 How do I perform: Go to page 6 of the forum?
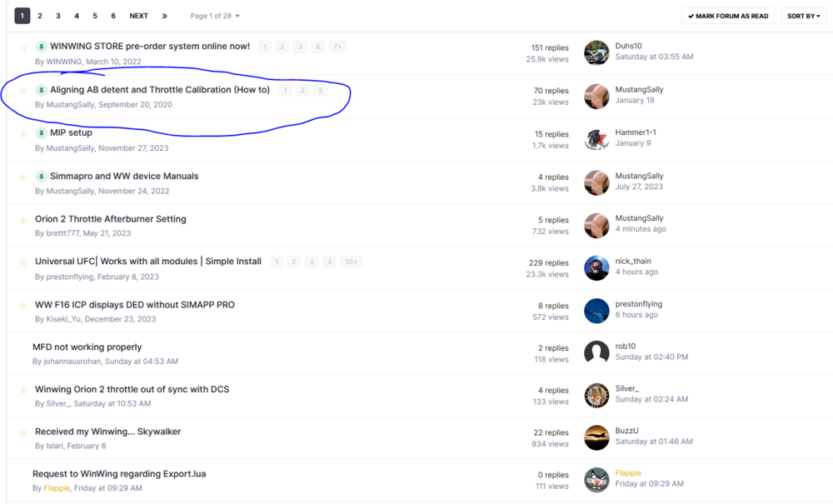tap(113, 16)
